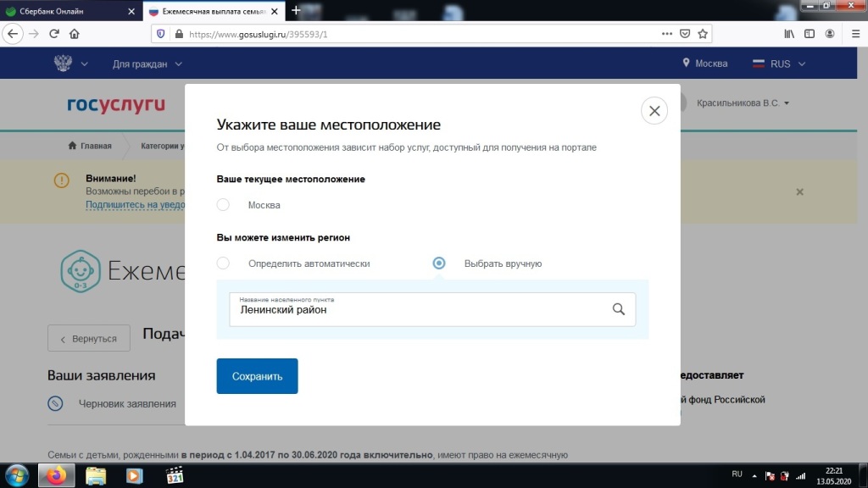
Task: Click the Windows Start button
Action: (x=16, y=475)
